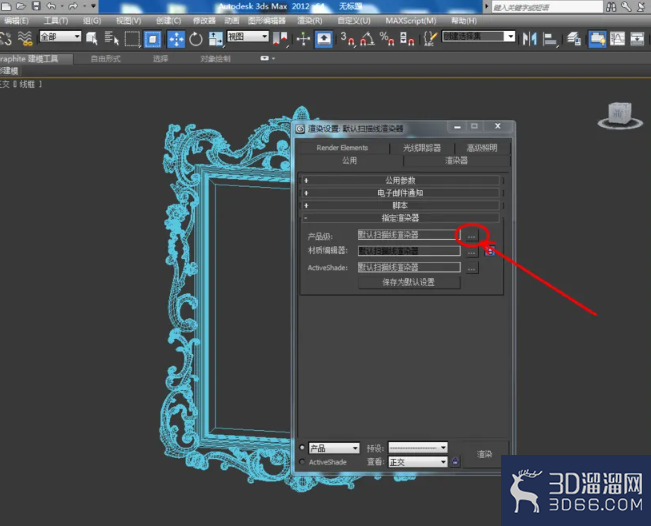The height and width of the screenshot is (526, 651).
Task: Click the lock icon beside the 查看 dropdown
Action: click(x=455, y=461)
